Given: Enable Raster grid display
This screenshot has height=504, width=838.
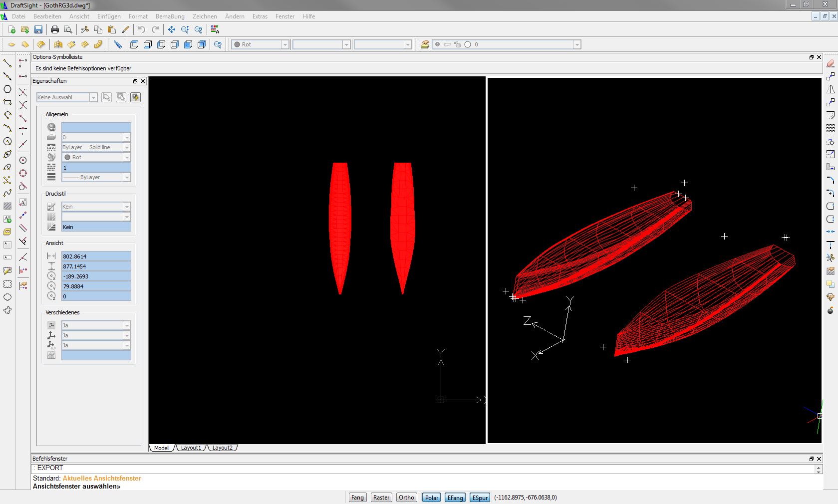Looking at the screenshot, I should point(381,498).
